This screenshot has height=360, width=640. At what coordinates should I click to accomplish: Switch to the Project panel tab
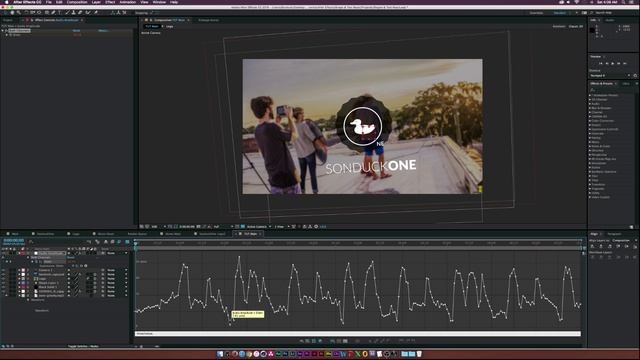[8, 20]
